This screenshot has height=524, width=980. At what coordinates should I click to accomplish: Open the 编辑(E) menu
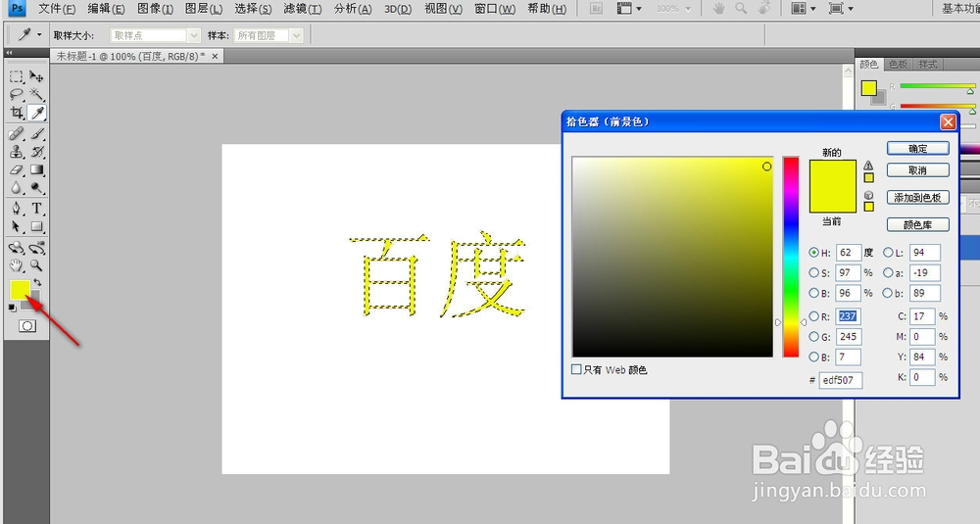106,9
